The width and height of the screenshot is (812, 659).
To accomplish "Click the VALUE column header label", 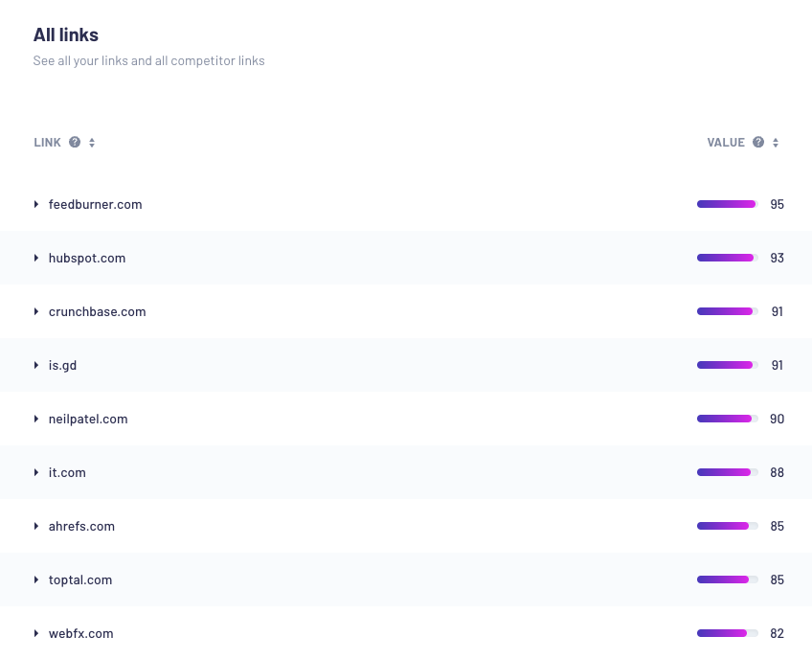I will click(x=726, y=143).
